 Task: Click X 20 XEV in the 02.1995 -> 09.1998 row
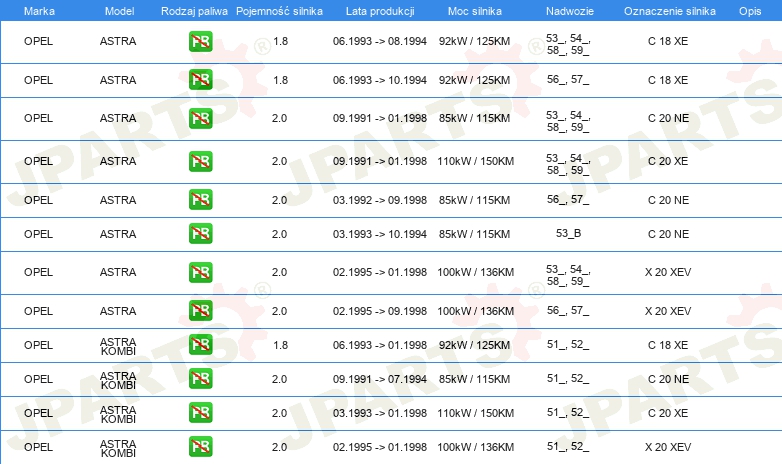tap(668, 311)
